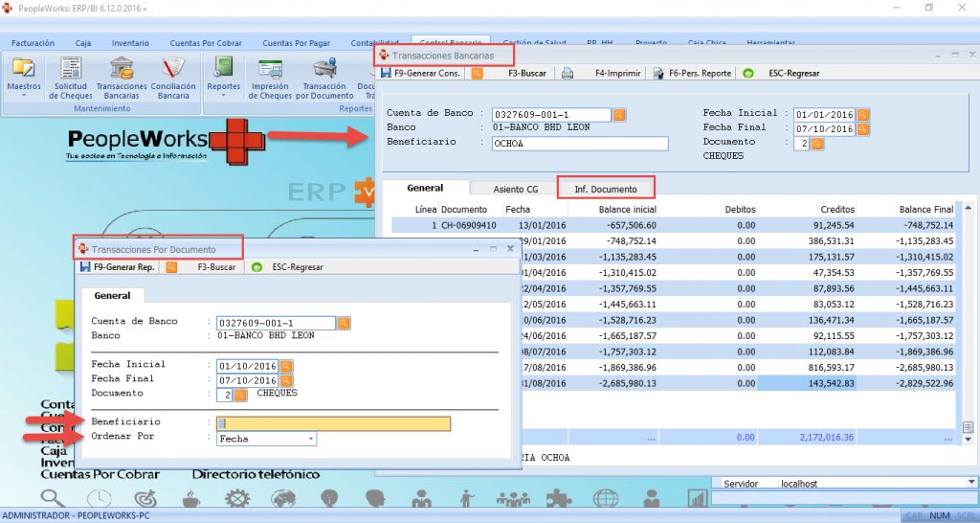Click the yellow Beneficiario input field

[333, 423]
